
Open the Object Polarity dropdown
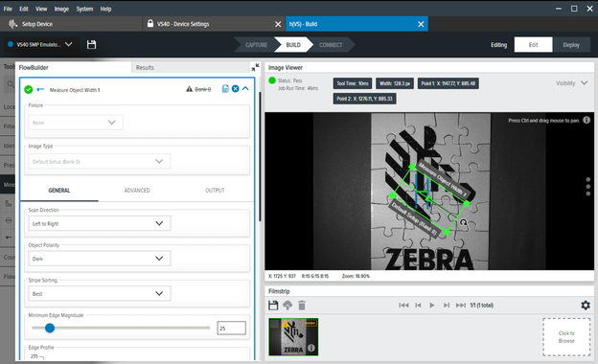pyautogui.click(x=99, y=259)
